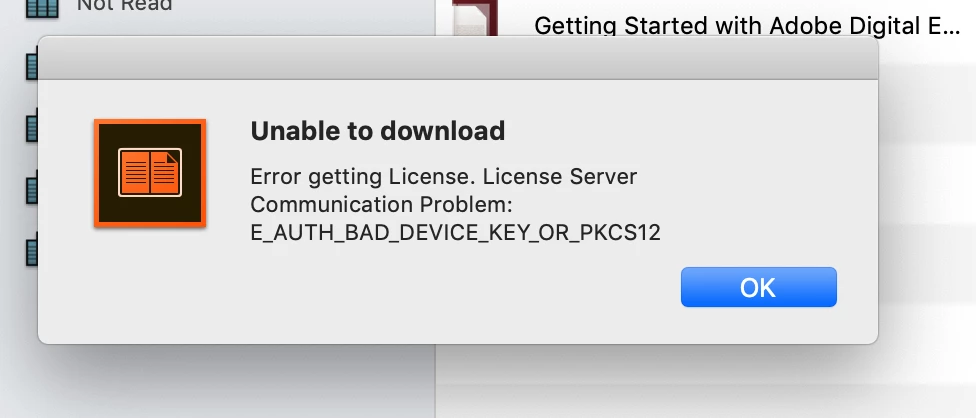Screen dimensions: 976x418
Task: Open the book cover thumbnail in library
Action: point(476,17)
